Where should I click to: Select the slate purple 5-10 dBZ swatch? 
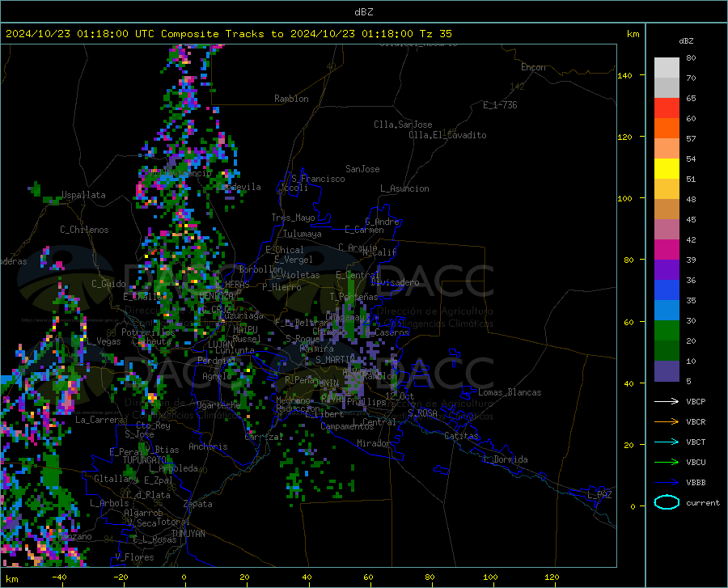click(x=667, y=371)
